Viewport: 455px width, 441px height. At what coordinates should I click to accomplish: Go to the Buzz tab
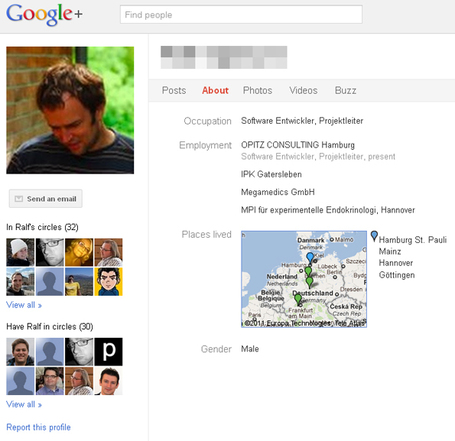pos(345,90)
